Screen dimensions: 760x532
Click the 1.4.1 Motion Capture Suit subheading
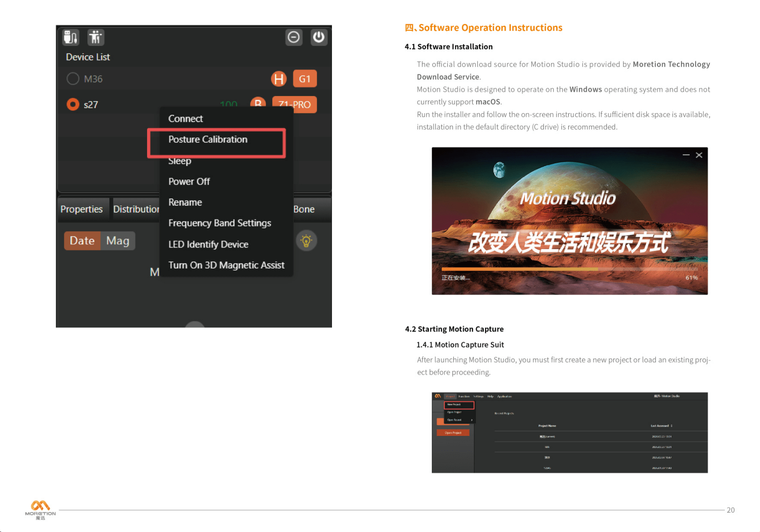tap(460, 345)
